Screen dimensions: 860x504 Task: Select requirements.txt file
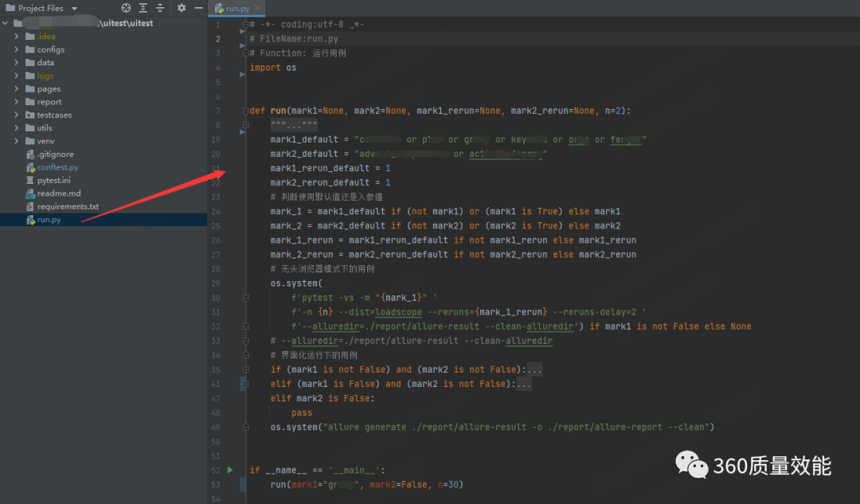tap(68, 206)
